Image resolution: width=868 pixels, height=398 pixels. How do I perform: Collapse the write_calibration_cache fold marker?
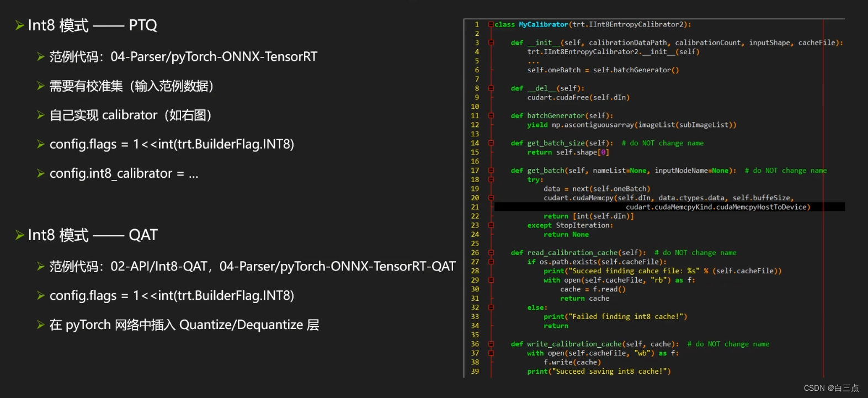click(491, 344)
